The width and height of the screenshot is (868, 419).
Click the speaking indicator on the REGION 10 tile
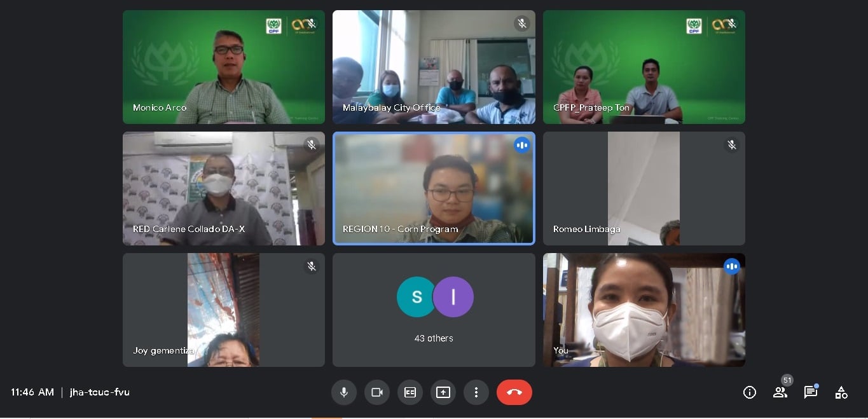click(x=521, y=145)
